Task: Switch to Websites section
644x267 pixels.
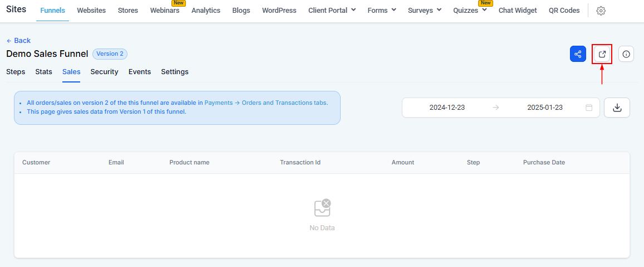Action: click(x=91, y=11)
